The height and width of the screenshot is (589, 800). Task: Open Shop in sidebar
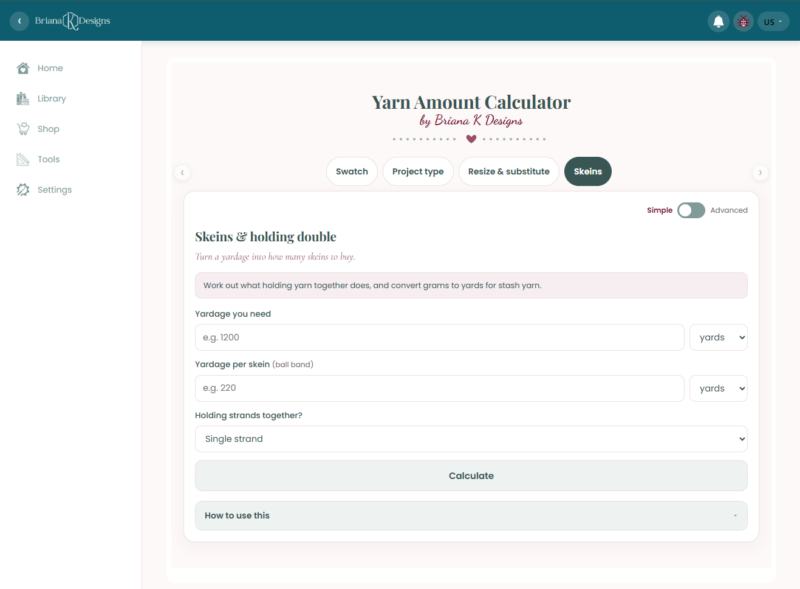click(48, 129)
